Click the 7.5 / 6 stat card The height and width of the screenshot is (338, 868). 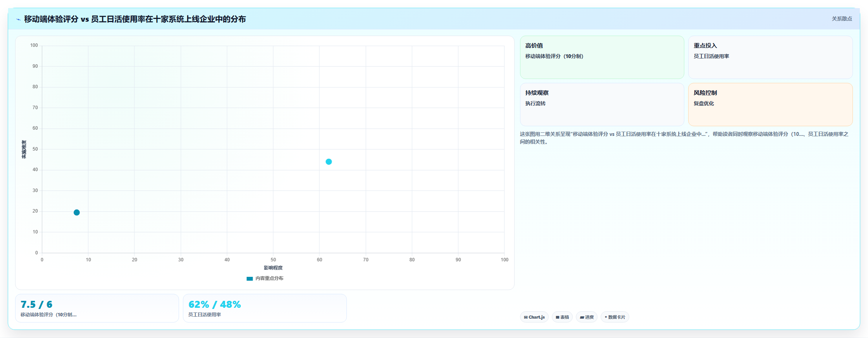click(x=97, y=308)
